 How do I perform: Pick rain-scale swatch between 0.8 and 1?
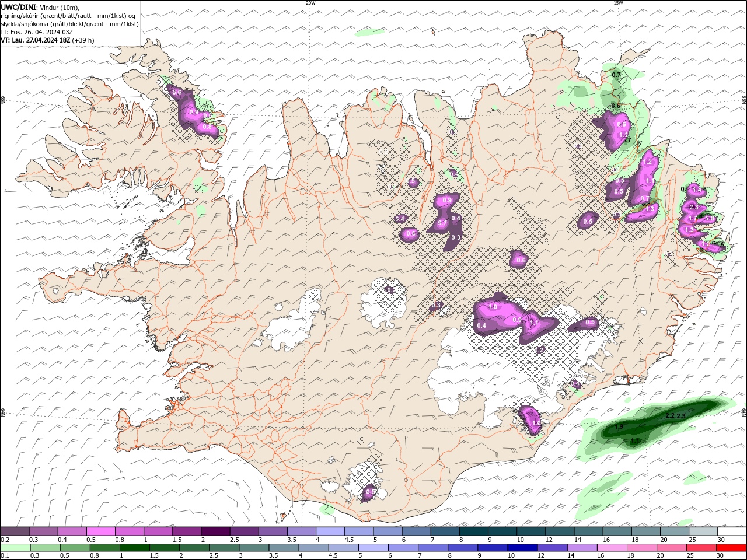(104, 548)
